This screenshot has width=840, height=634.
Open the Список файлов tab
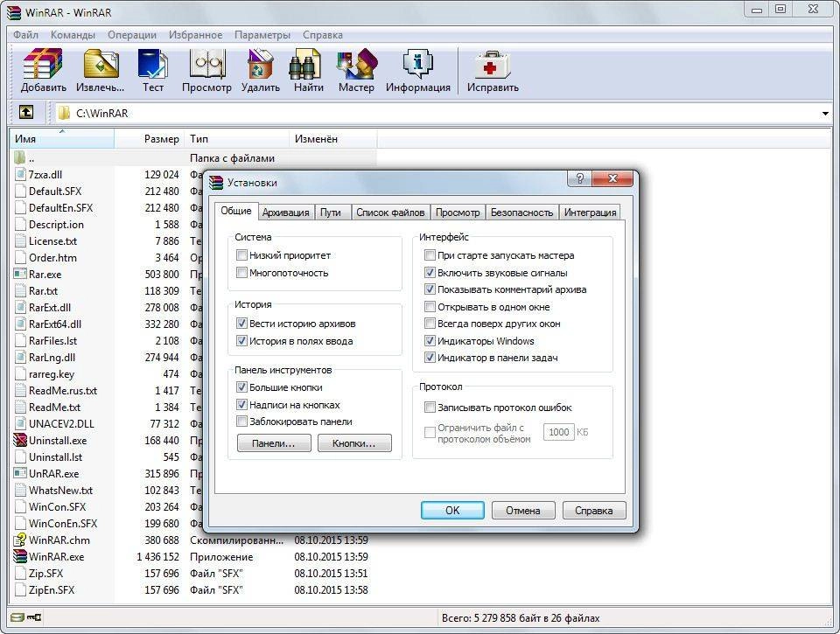point(390,212)
